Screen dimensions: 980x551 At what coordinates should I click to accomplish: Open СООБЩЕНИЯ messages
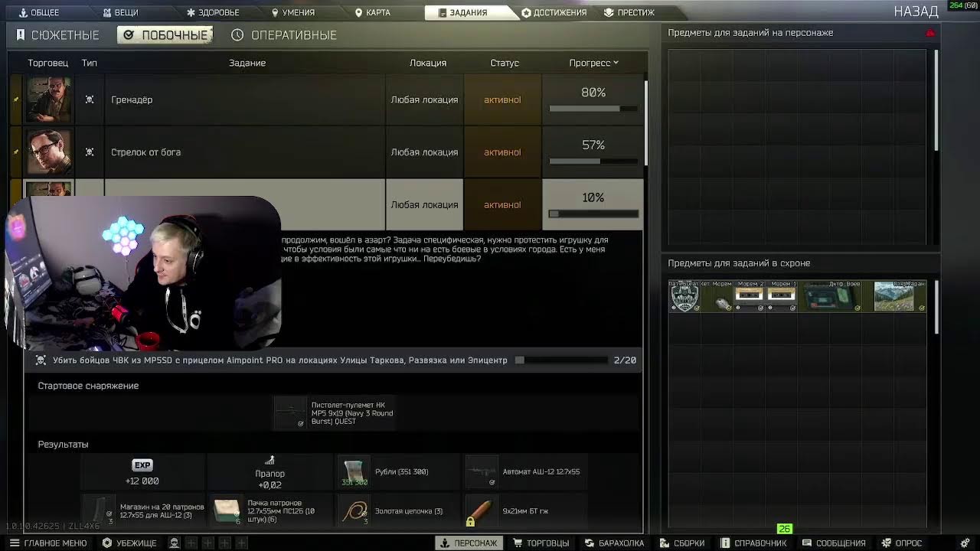[x=833, y=543]
